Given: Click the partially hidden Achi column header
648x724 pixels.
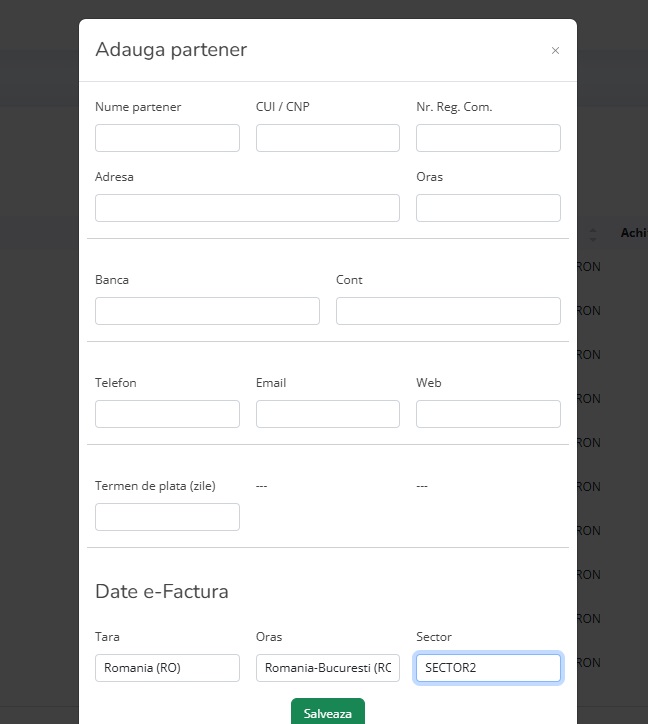Looking at the screenshot, I should 633,233.
